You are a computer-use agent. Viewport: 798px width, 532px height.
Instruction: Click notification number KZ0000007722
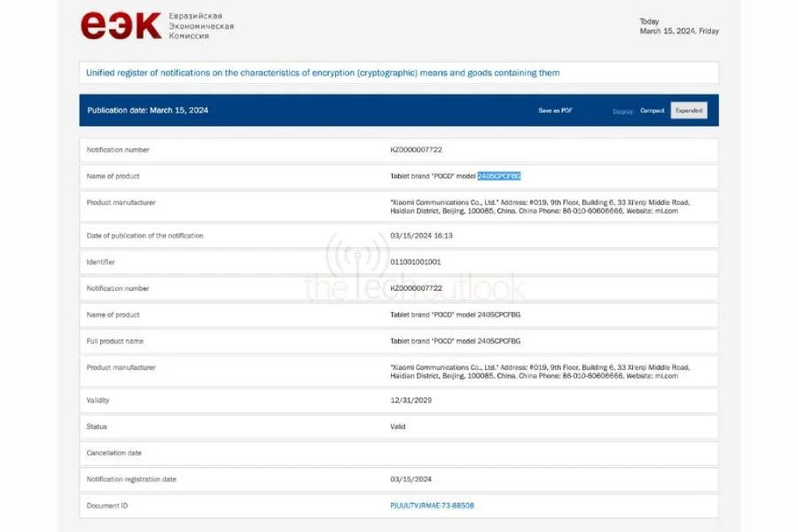416,150
